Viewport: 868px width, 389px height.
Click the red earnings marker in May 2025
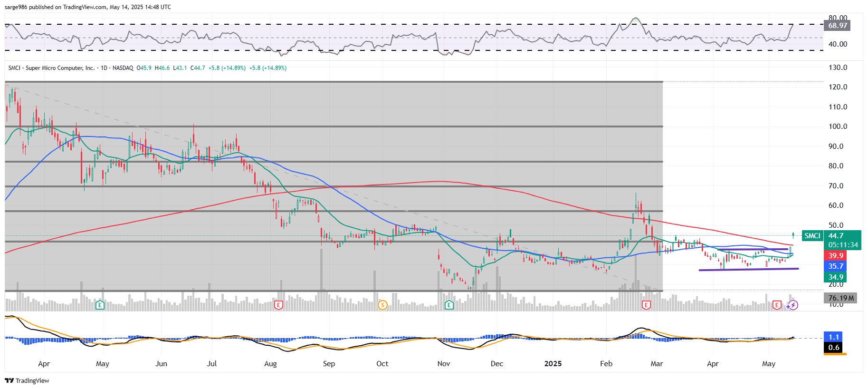[777, 305]
